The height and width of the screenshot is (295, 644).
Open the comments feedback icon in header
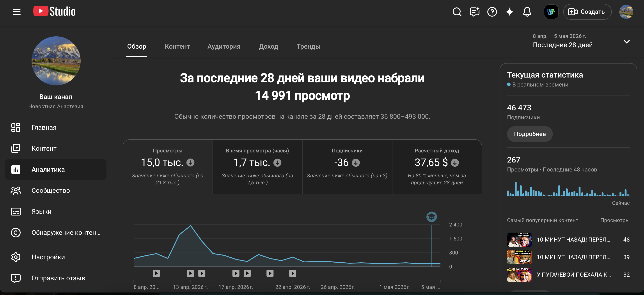pyautogui.click(x=474, y=12)
